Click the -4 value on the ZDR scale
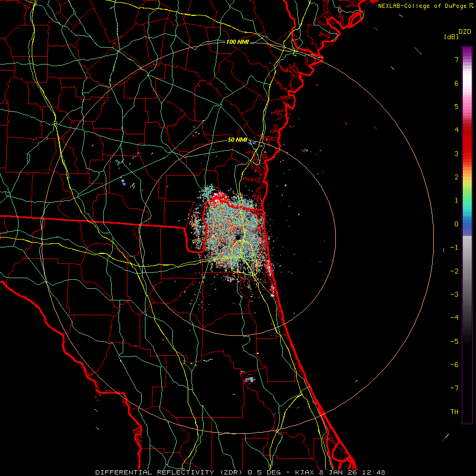The height and width of the screenshot is (476, 476). [454, 317]
